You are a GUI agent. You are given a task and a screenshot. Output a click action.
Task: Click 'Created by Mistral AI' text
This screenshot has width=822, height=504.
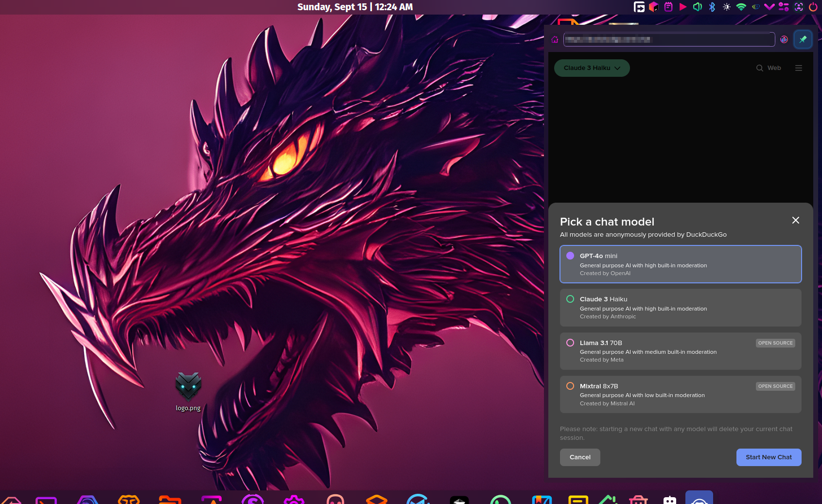pos(607,403)
